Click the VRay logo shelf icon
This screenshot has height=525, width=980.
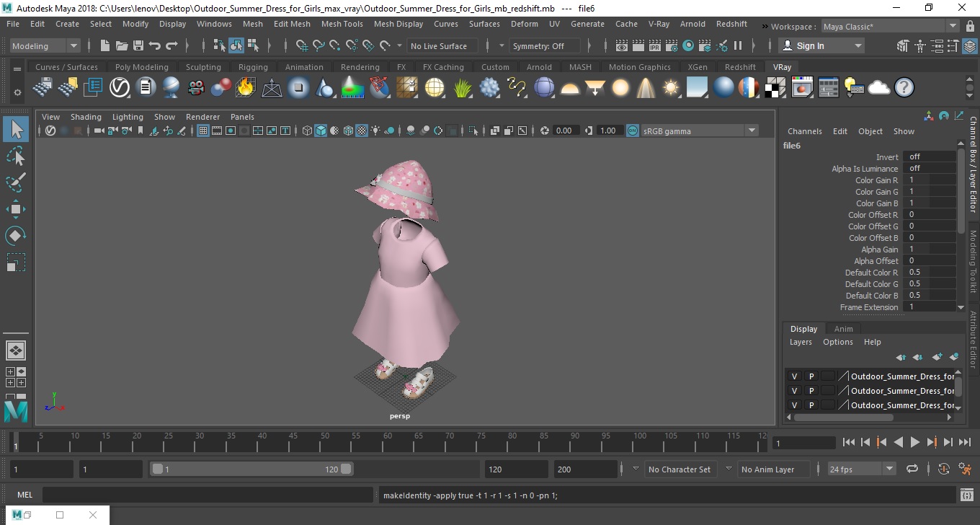point(119,88)
